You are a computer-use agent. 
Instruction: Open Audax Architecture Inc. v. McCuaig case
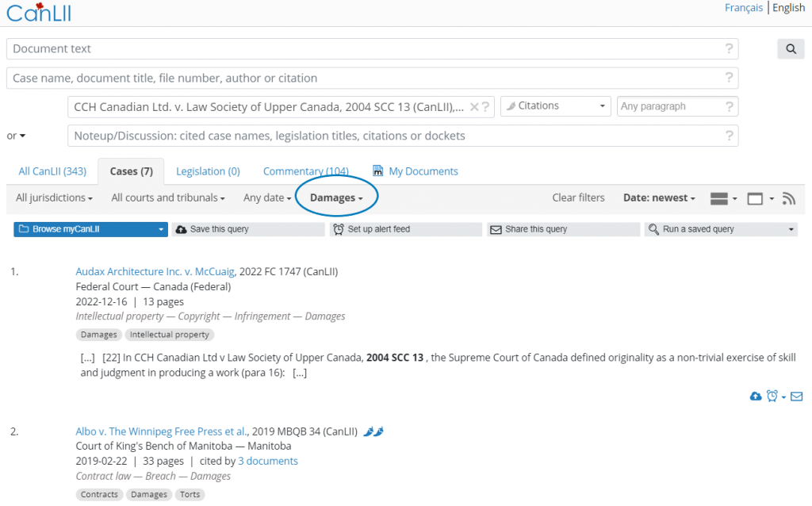155,271
